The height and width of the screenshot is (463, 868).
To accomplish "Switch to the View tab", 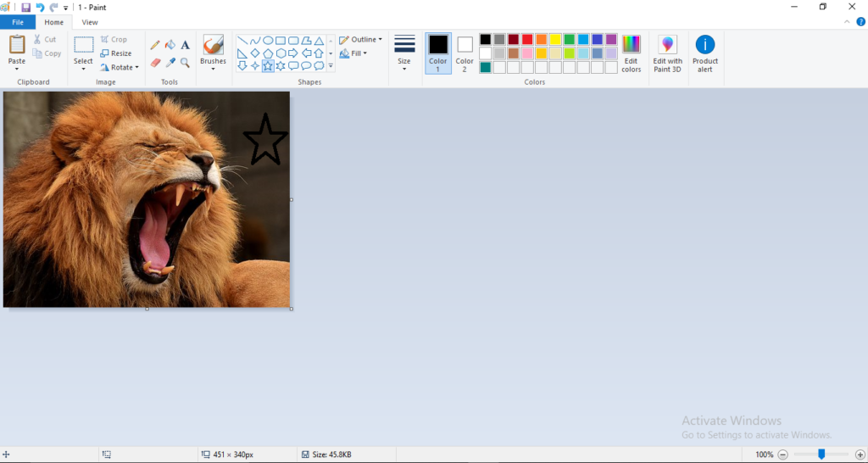I will click(x=89, y=22).
